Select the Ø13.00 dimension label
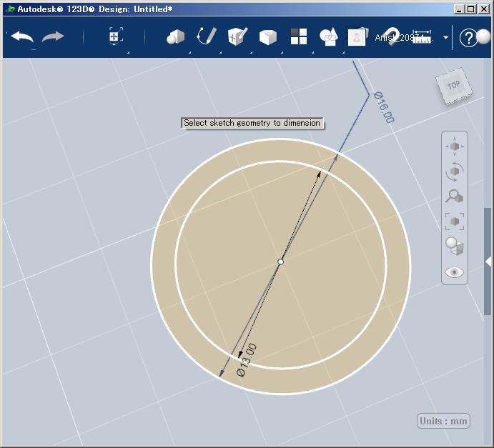494x448 pixels. 247,360
